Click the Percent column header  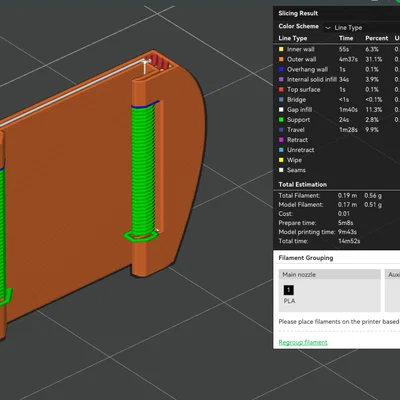click(x=377, y=38)
